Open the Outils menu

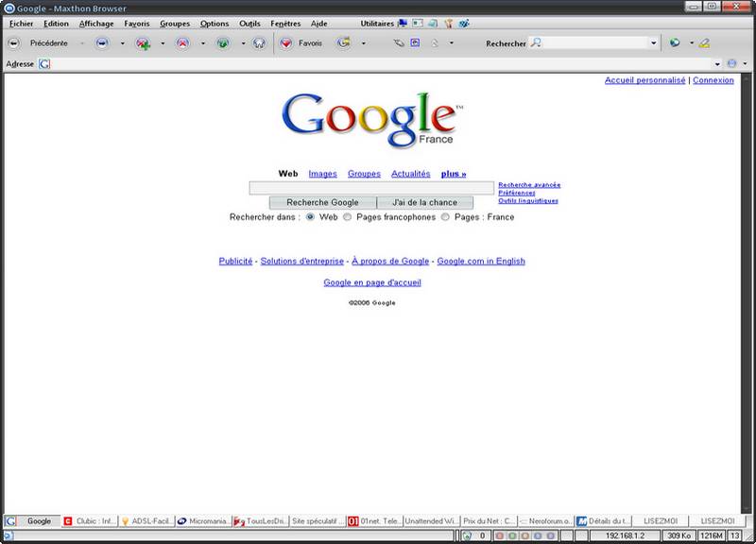(x=249, y=24)
